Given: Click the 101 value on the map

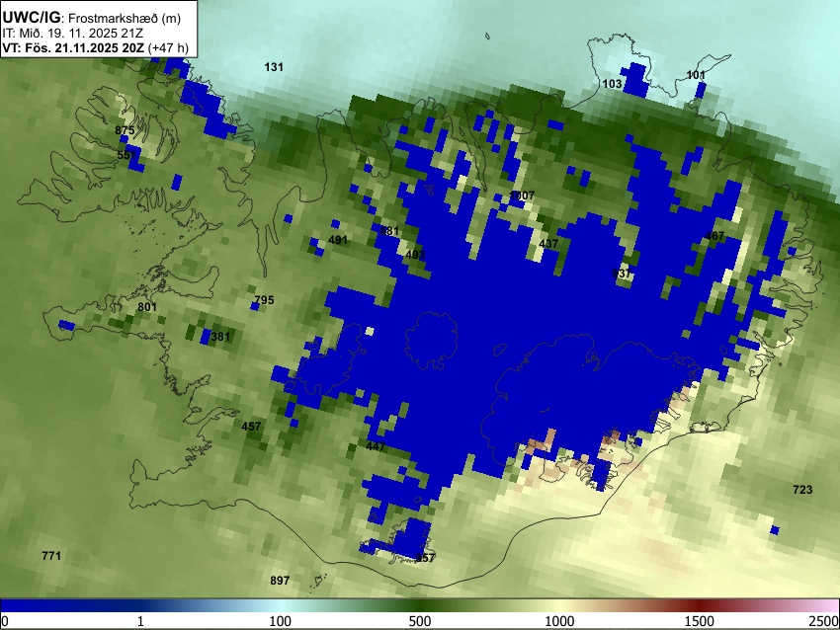Looking at the screenshot, I should pyautogui.click(x=696, y=75).
